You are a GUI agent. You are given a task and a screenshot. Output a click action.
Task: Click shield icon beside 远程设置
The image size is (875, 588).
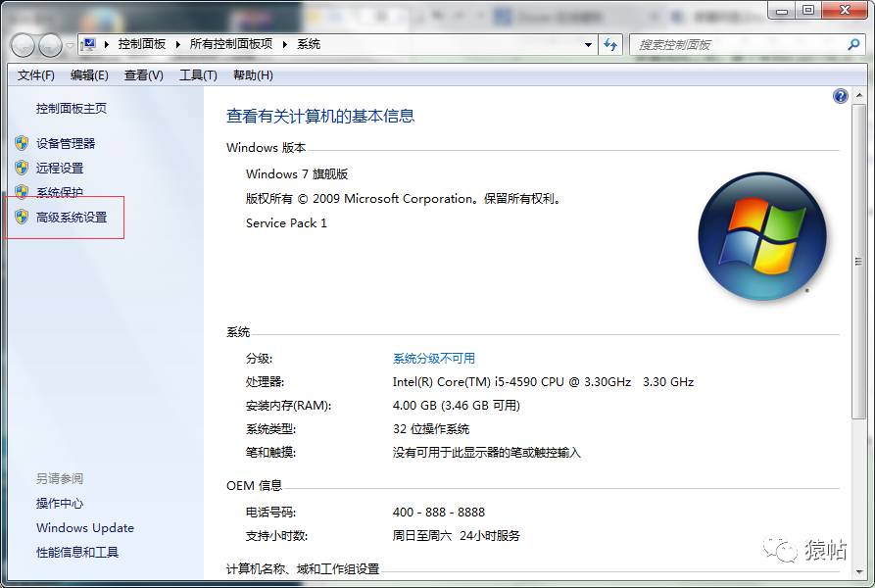pyautogui.click(x=22, y=168)
